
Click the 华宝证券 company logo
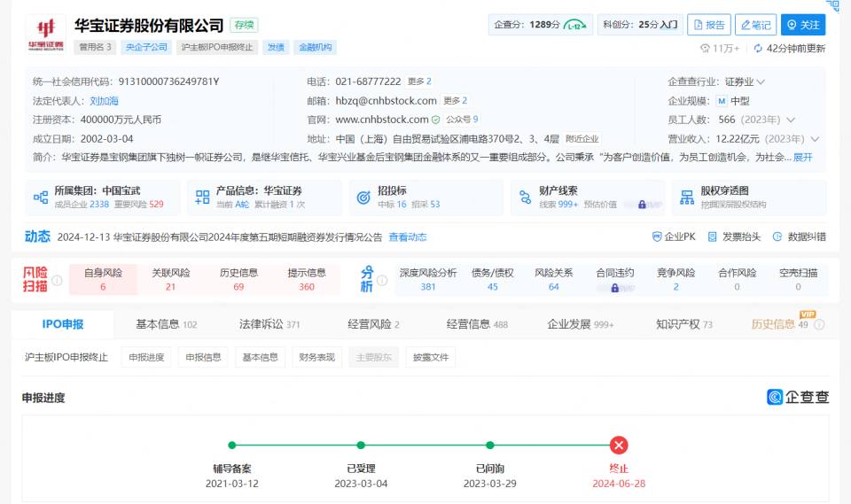[x=46, y=34]
